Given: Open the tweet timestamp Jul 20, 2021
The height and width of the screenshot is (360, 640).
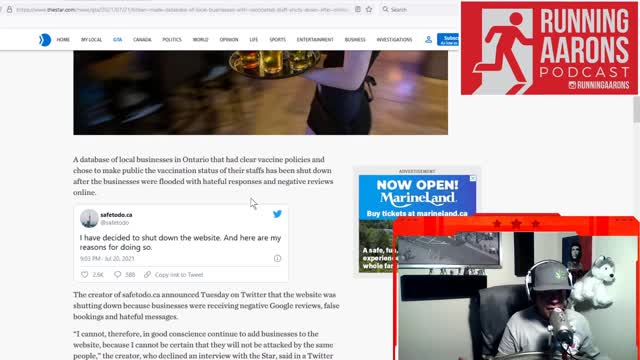Looking at the screenshot, I should click(x=107, y=259).
